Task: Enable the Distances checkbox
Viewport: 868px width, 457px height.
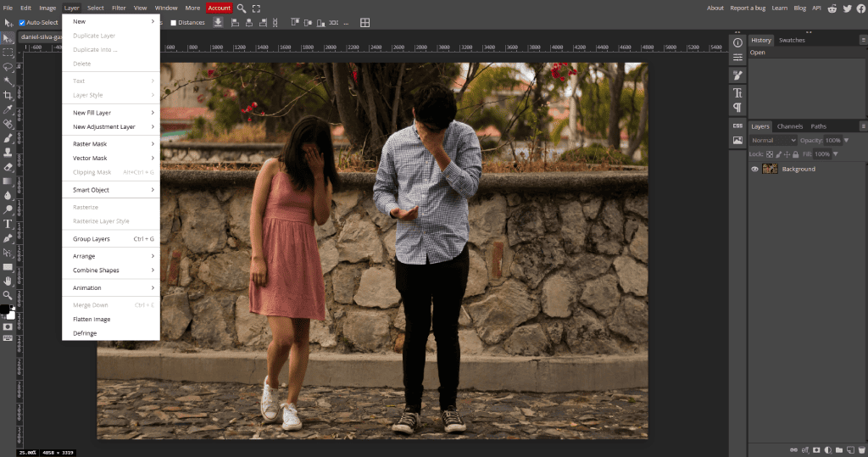Action: point(174,23)
